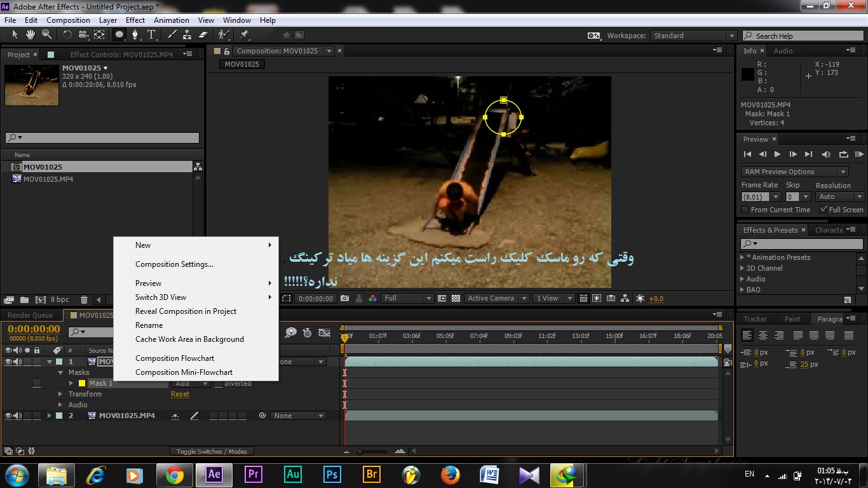Screen dimensions: 868x488
Task: Take a snapshot with camera icon
Action: (344, 298)
